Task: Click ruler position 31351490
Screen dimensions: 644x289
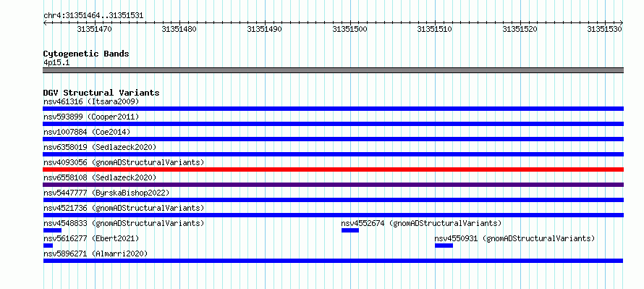Action: pyautogui.click(x=265, y=29)
